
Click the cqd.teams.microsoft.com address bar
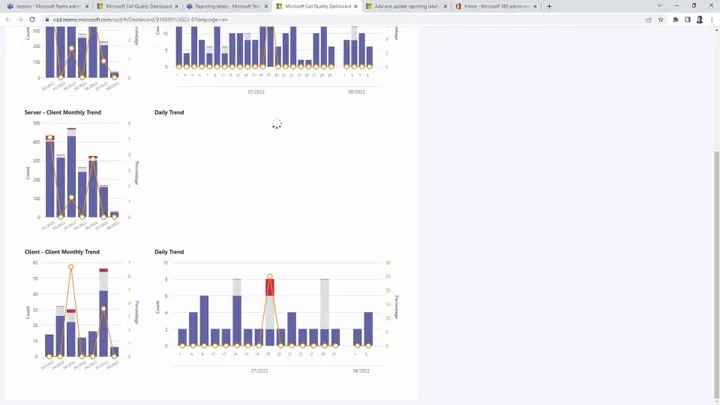(x=344, y=20)
